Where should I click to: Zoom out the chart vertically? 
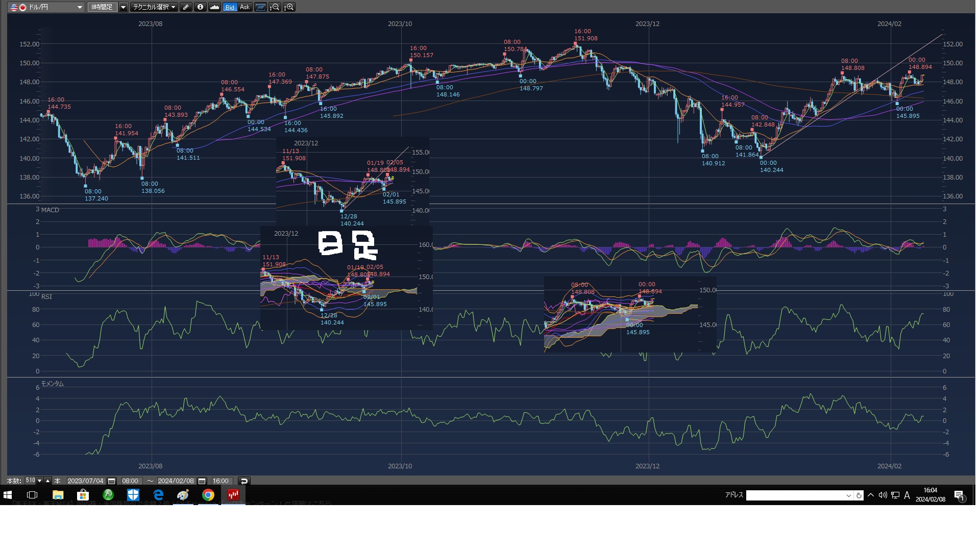tap(275, 7)
